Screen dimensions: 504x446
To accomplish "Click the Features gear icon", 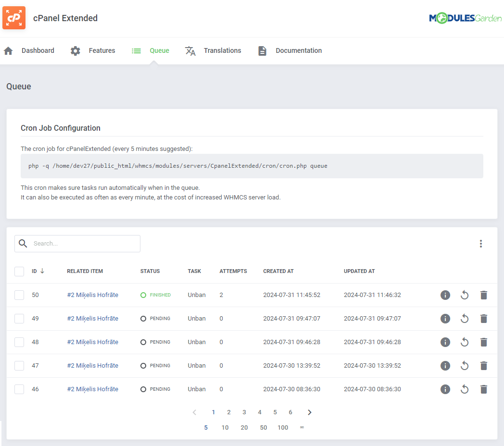I will tap(75, 51).
